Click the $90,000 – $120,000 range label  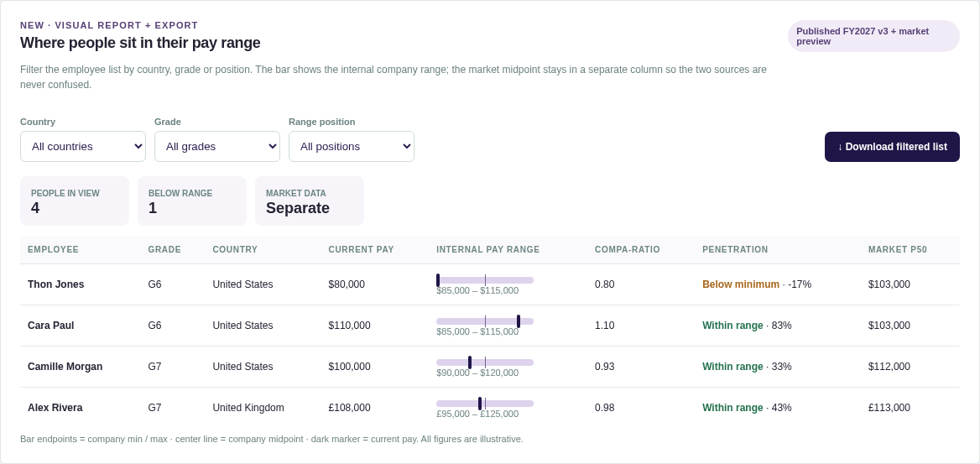[477, 373]
